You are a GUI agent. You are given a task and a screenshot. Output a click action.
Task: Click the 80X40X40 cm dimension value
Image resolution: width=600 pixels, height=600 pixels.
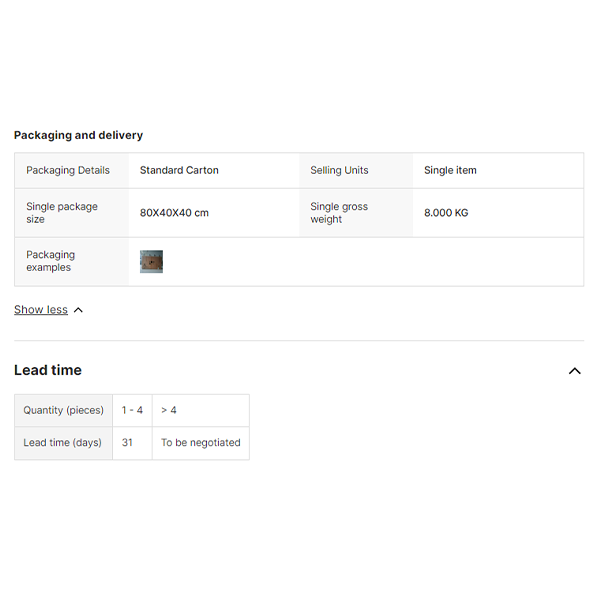coord(174,213)
